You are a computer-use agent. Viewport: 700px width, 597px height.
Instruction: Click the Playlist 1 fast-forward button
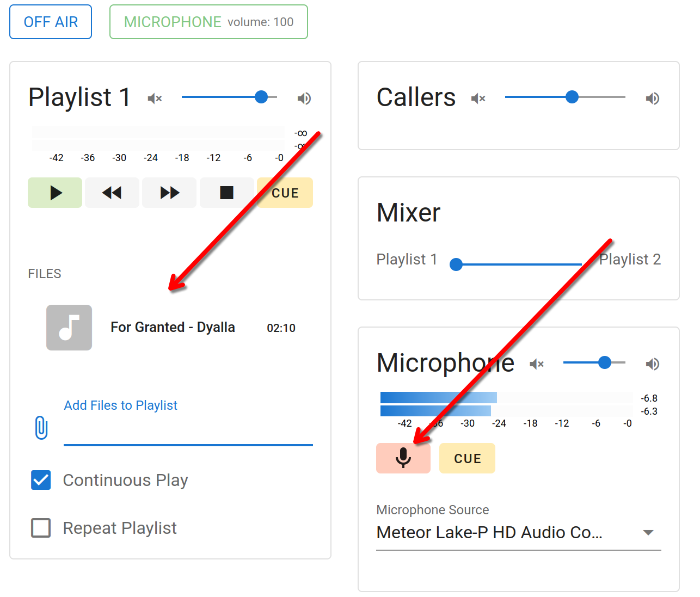169,193
